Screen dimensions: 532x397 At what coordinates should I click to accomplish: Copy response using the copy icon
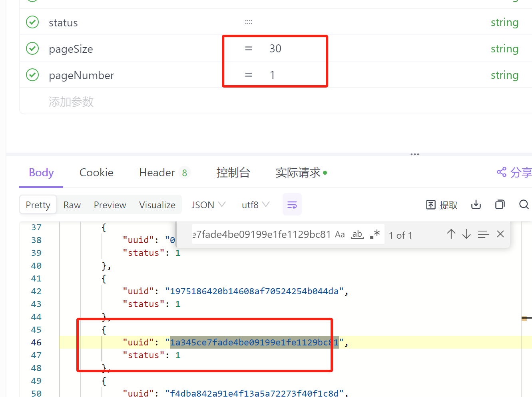tap(500, 205)
